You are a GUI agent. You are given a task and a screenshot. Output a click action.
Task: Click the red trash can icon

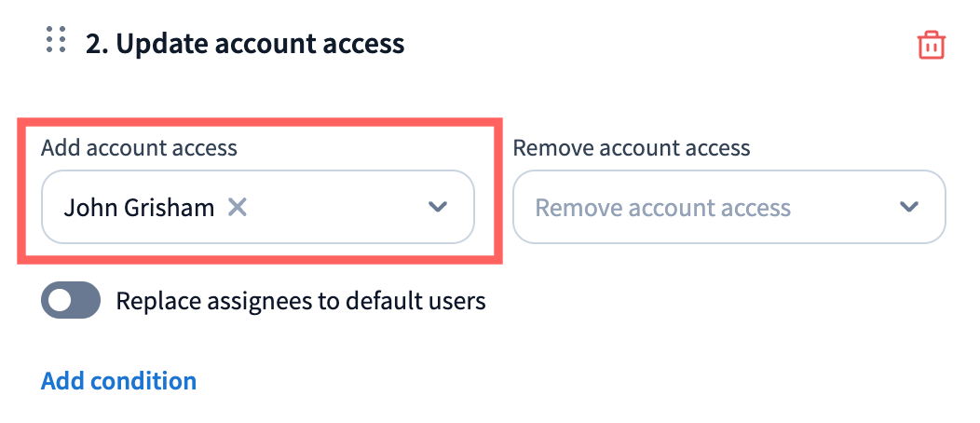tap(932, 45)
